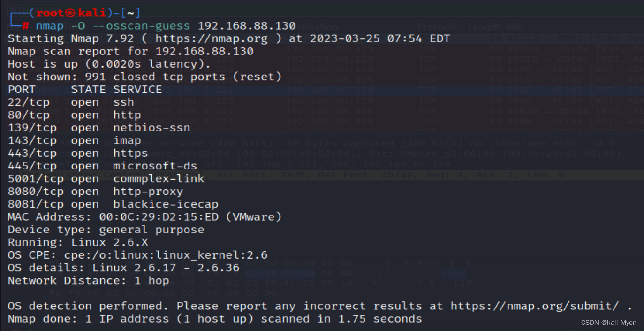
Task: Click the https://nmap.org link in the Starting line
Action: 211,38
